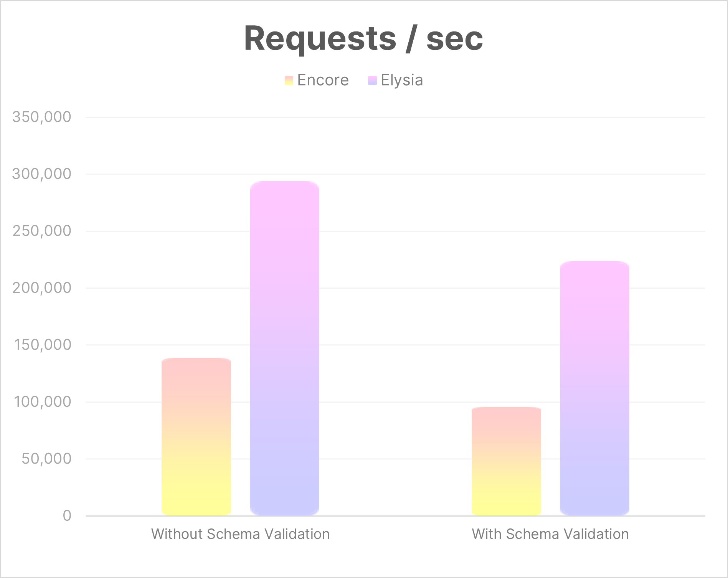Click the 50,000 y-axis label

click(46, 458)
